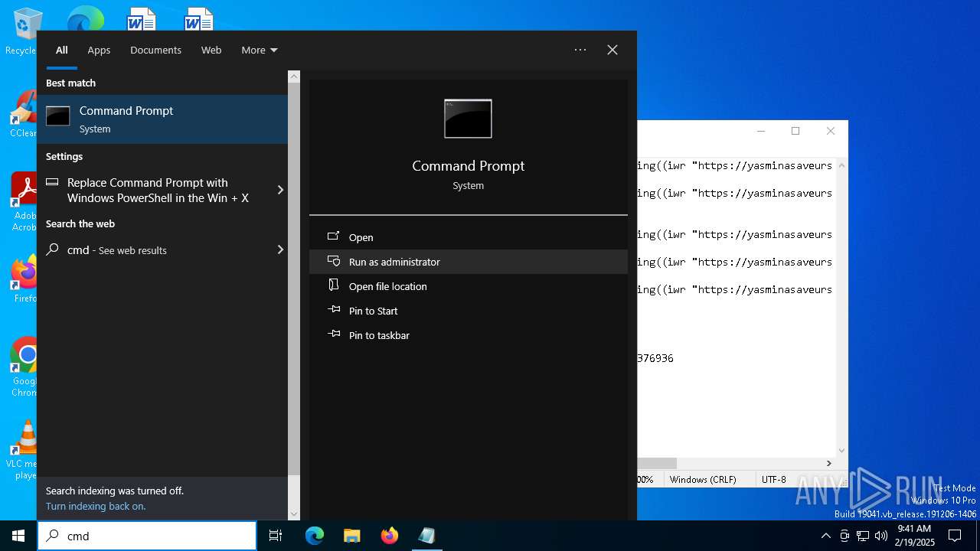
Task: Click the large Command Prompt preview icon
Action: (x=468, y=119)
